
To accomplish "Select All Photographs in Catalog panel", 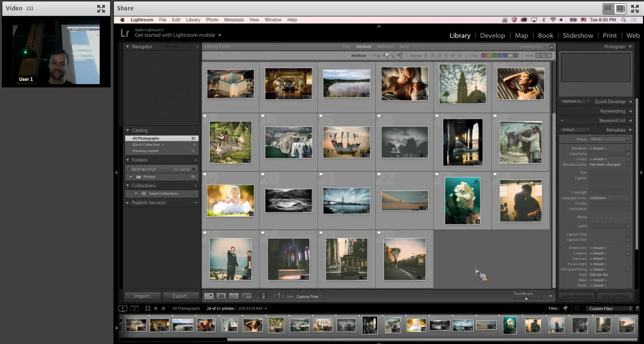I will coord(145,138).
